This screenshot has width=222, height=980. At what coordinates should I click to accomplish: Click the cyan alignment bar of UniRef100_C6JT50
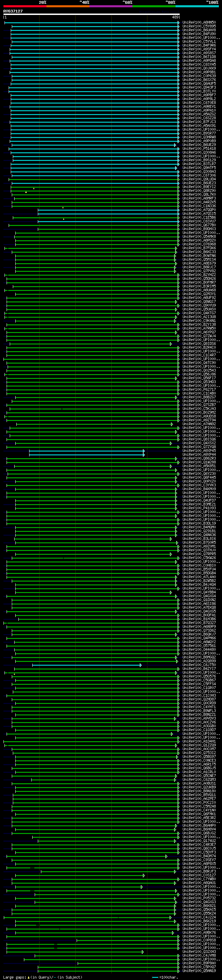(87, 665)
